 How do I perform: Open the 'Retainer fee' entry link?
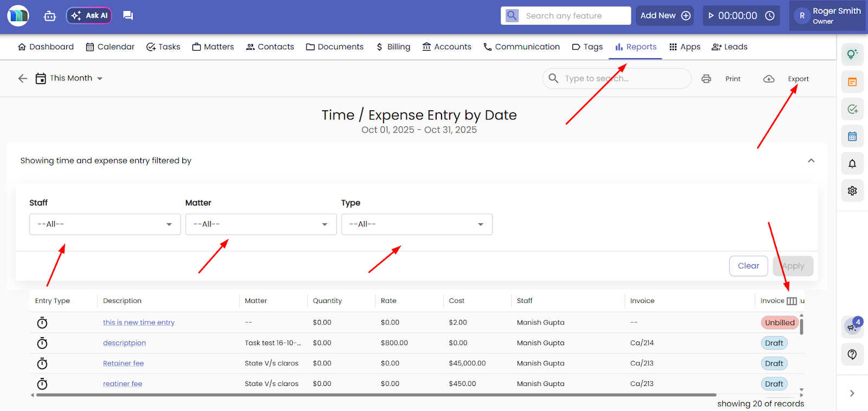[123, 363]
